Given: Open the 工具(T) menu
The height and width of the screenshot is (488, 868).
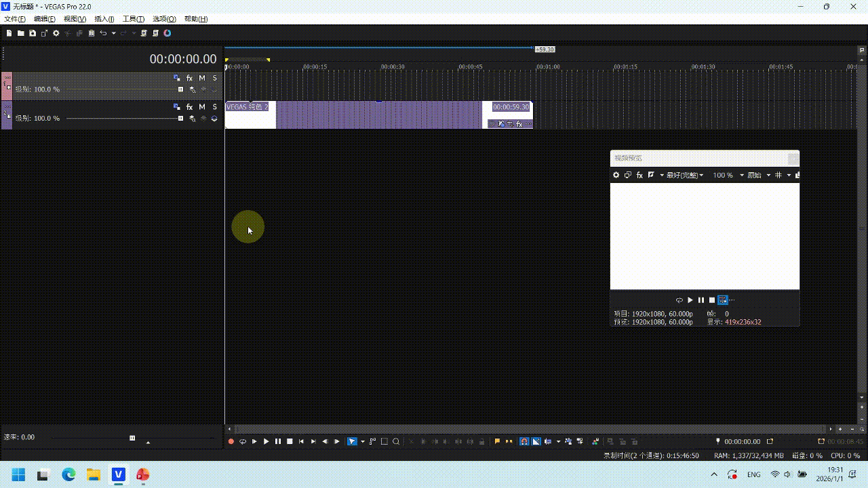Looking at the screenshot, I should coord(133,19).
